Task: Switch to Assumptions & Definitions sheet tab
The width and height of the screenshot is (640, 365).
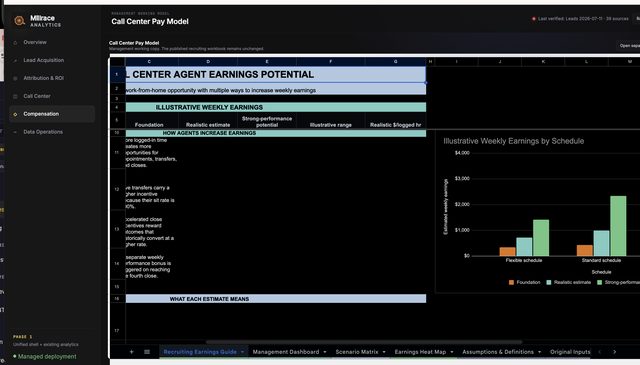Action: point(498,352)
